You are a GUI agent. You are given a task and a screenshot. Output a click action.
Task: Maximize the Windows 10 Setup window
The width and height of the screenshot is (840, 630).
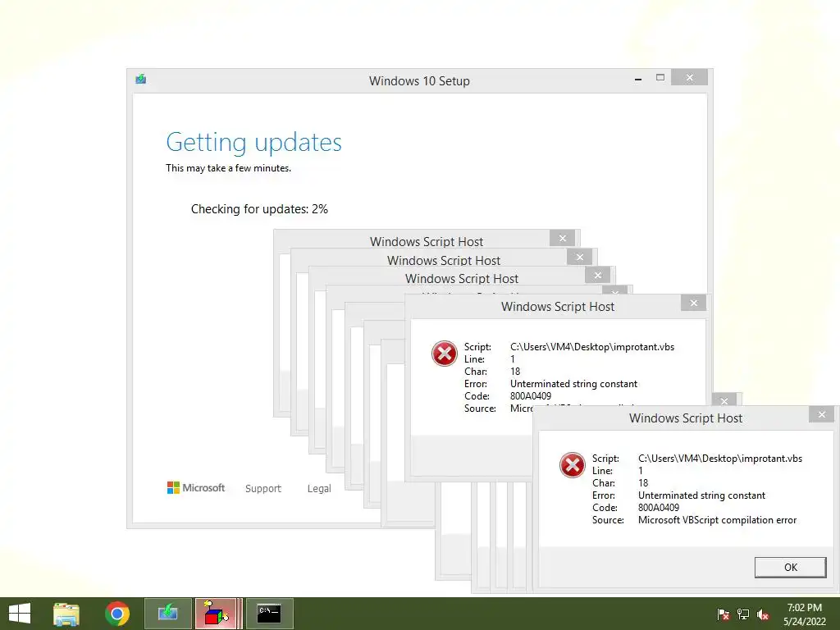point(660,78)
